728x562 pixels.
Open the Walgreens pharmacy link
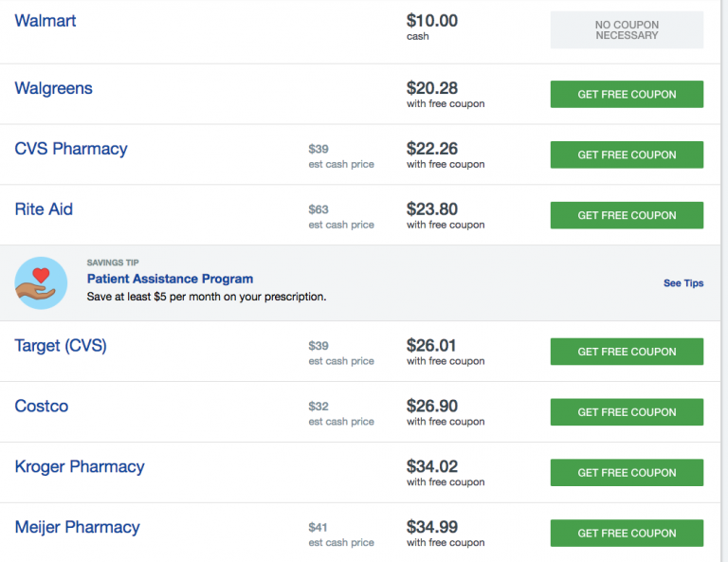tap(53, 88)
